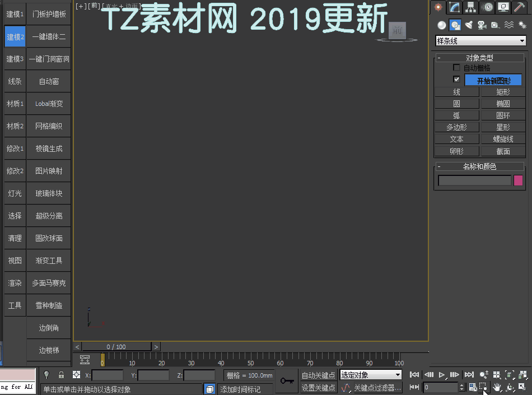This screenshot has width=532, height=395.
Task: Click the 0 / 100 time slider
Action: pos(116,347)
